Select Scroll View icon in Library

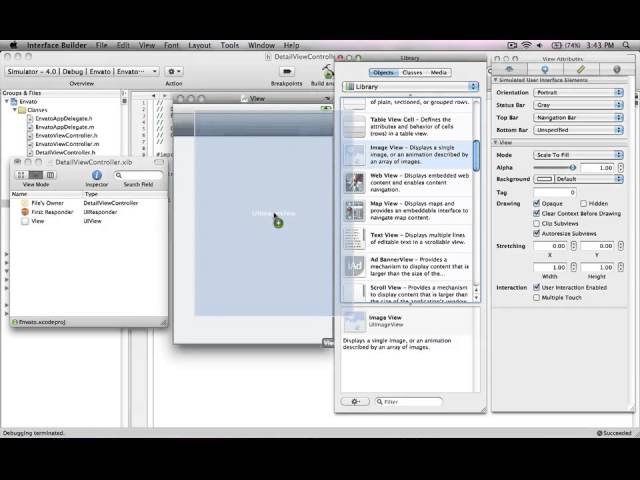(354, 292)
